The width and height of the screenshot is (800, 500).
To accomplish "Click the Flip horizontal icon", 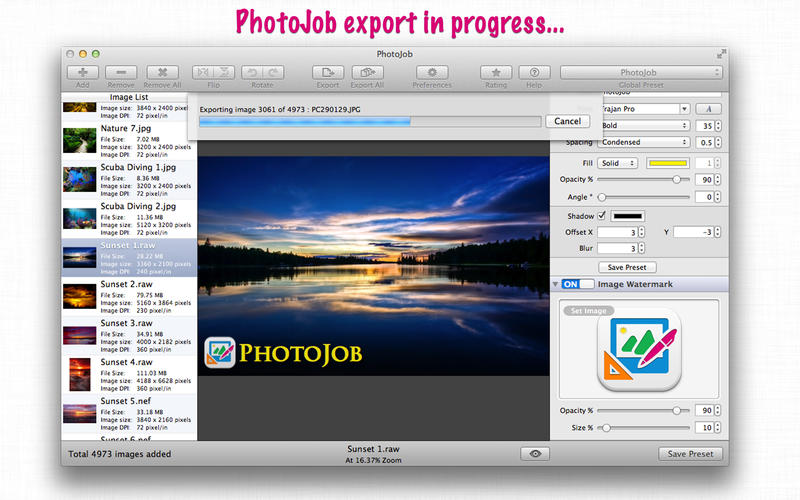I will point(203,72).
